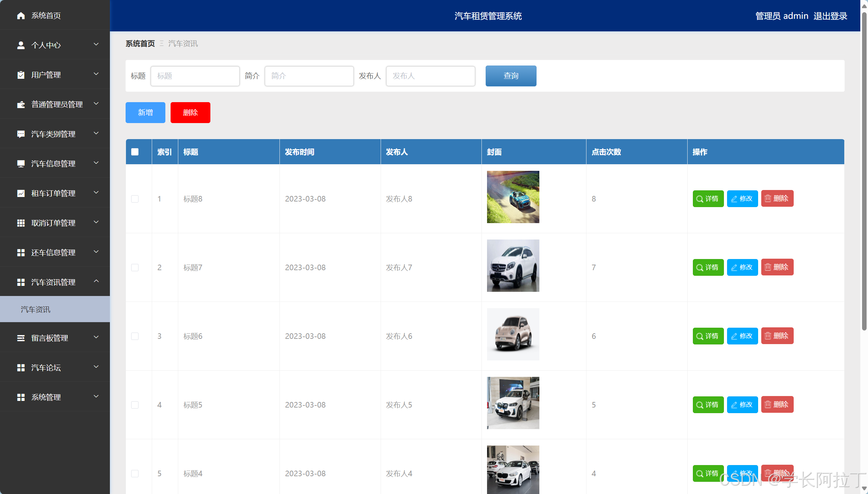Click the list icon for 留言板管理
The height and width of the screenshot is (494, 868).
(21, 338)
